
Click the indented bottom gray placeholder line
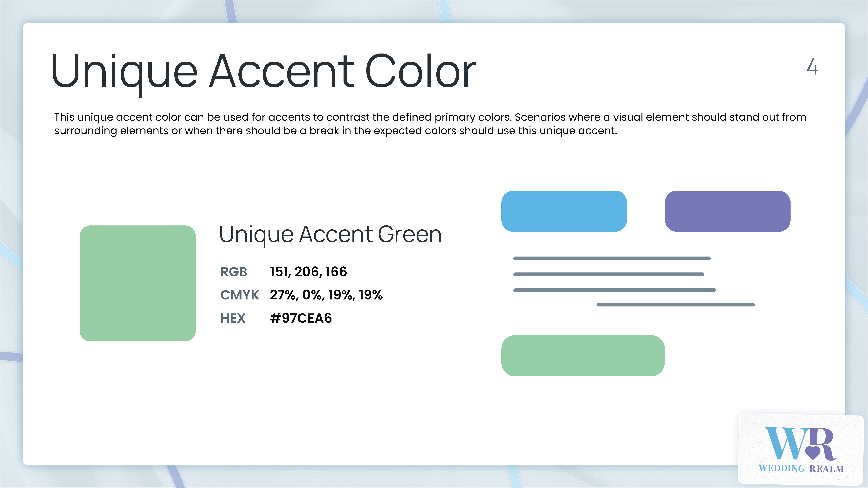[675, 305]
